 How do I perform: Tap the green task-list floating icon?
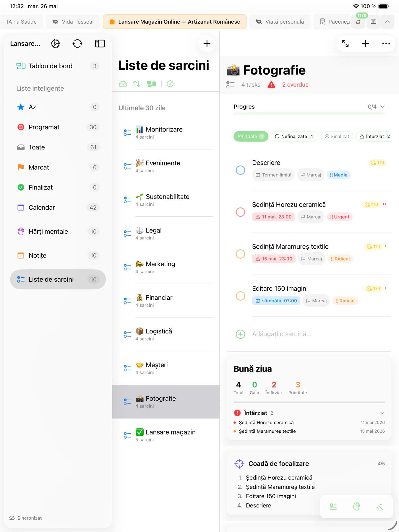(333, 507)
